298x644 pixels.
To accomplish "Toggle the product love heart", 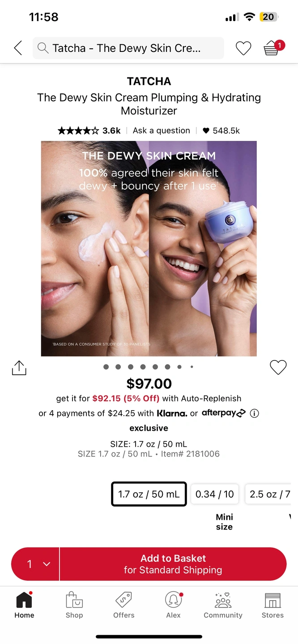I will 278,368.
